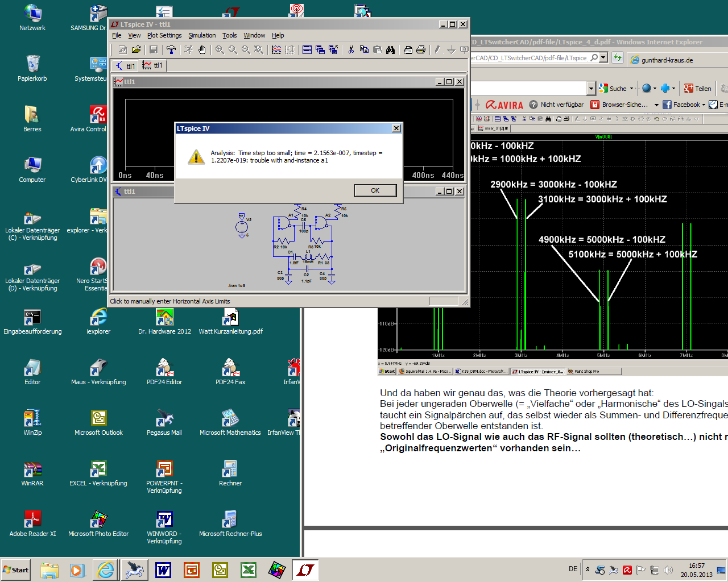Screen dimensions: 728x582
Task: Click the Print Setup icon
Action: tap(408, 50)
